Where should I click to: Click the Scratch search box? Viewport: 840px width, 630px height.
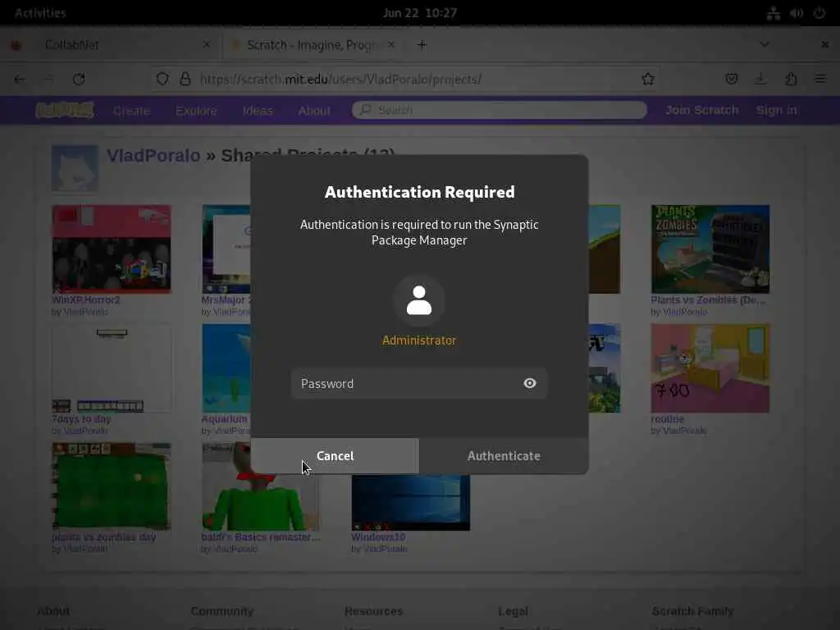(x=499, y=110)
